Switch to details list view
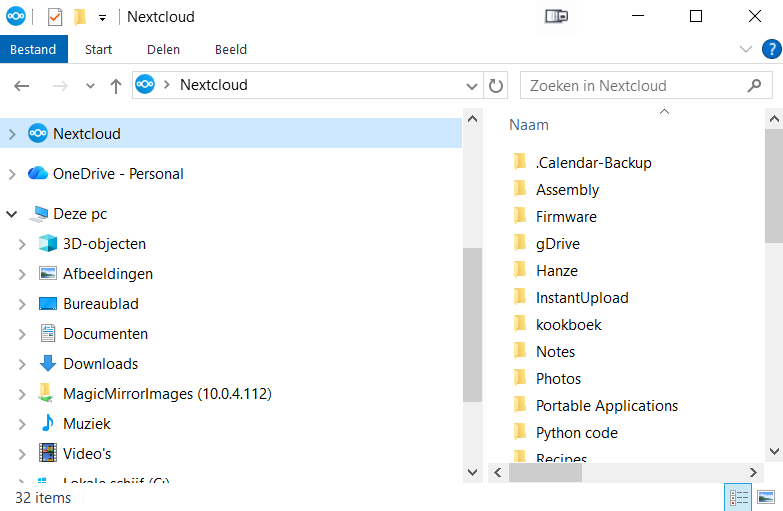Viewport: 783px width, 511px height. (738, 497)
